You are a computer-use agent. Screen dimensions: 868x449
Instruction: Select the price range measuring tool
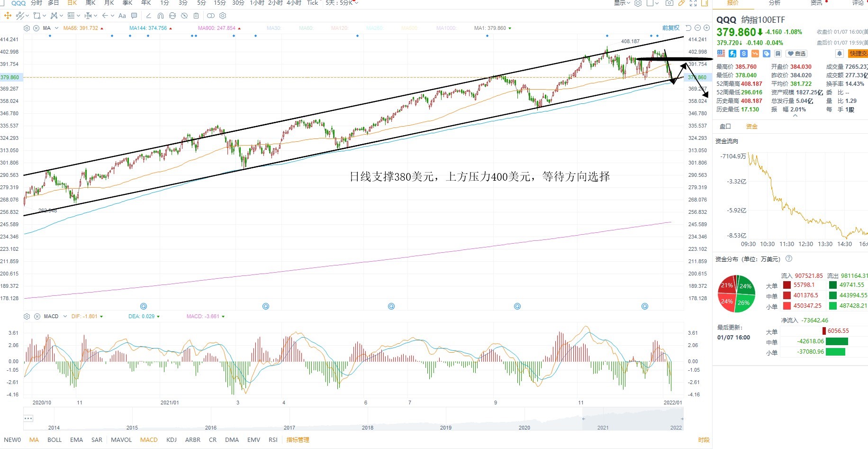(x=88, y=16)
